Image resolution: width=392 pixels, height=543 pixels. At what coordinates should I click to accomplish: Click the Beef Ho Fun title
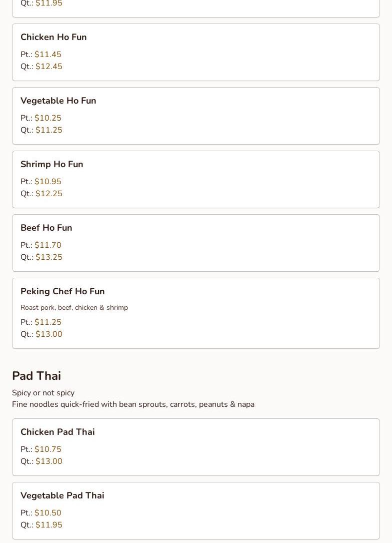46,228
